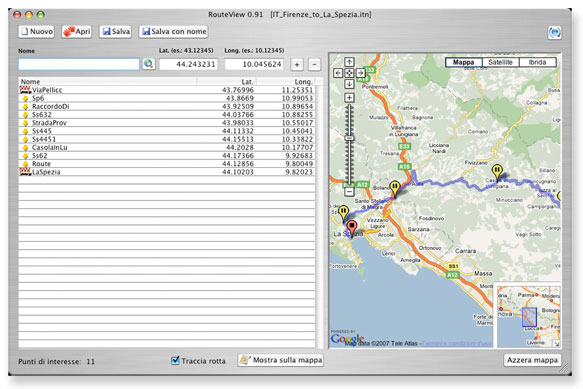
Task: Sort list by the Long. column header
Action: coord(286,81)
